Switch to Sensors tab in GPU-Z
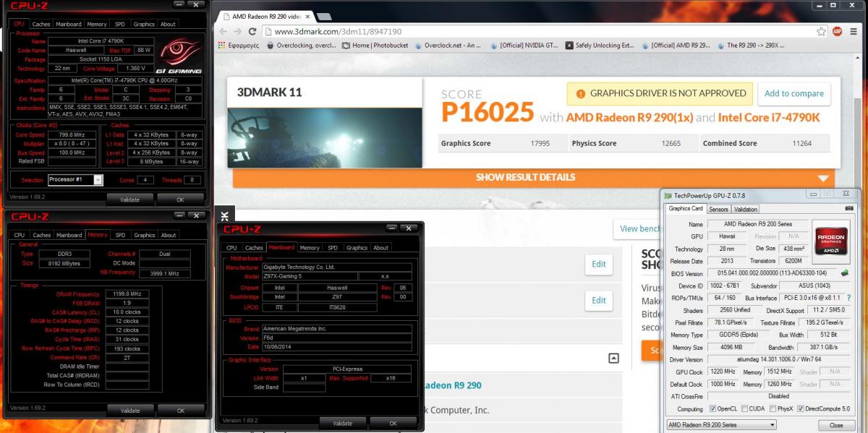 click(x=718, y=209)
